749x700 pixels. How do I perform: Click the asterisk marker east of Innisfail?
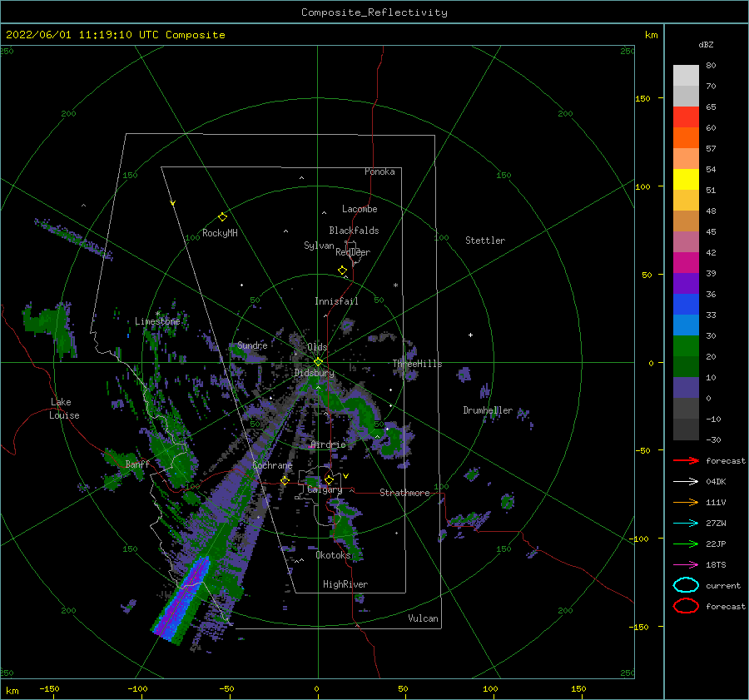395,285
